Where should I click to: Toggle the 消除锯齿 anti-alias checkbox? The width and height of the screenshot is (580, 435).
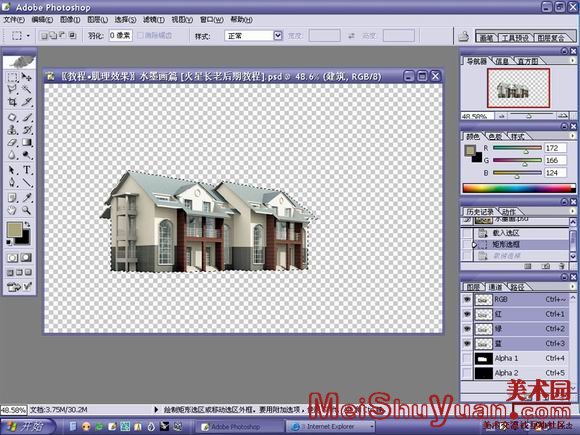(140, 36)
